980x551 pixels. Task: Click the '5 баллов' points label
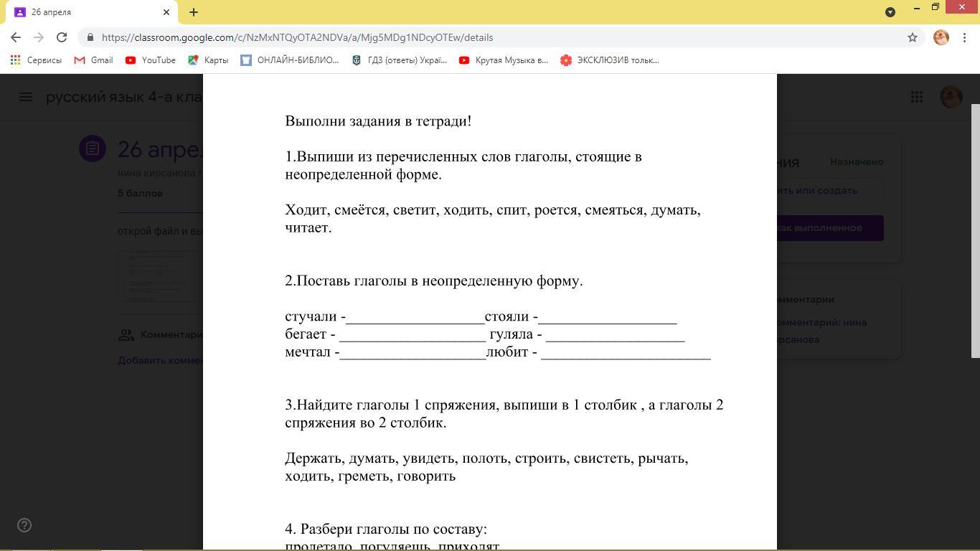click(x=140, y=194)
